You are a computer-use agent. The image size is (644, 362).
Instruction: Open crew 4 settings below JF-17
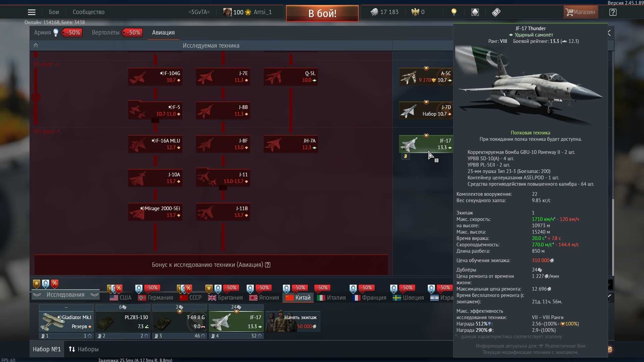point(236,336)
